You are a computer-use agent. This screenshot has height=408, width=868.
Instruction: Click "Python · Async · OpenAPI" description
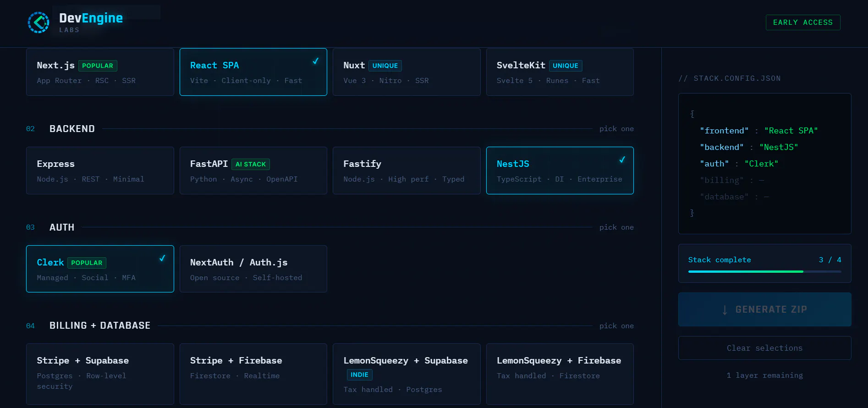tap(244, 179)
